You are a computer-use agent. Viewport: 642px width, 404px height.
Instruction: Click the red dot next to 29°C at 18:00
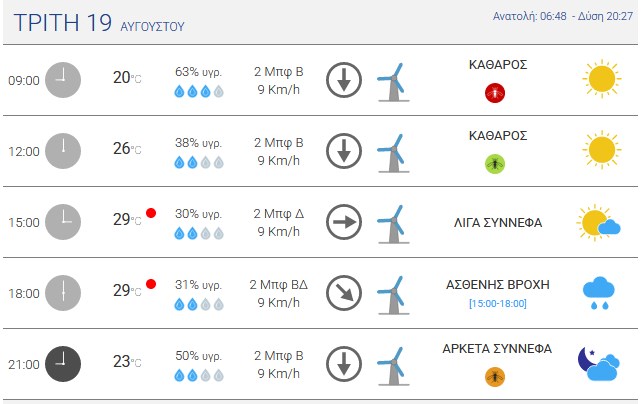point(151,284)
